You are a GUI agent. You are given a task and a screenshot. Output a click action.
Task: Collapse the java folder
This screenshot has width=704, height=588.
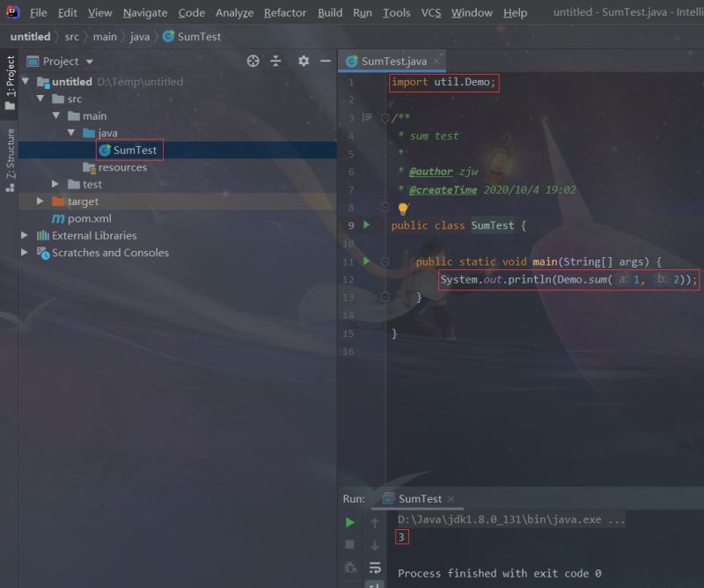pos(71,133)
